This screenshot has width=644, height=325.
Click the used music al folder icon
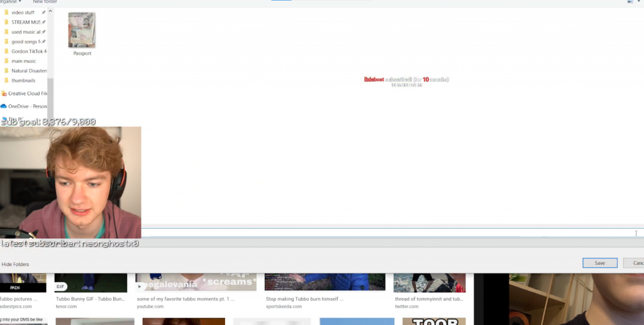pos(6,31)
